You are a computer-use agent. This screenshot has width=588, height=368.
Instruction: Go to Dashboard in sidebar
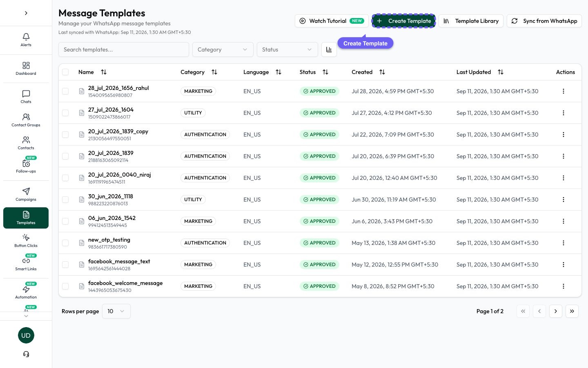(x=26, y=68)
